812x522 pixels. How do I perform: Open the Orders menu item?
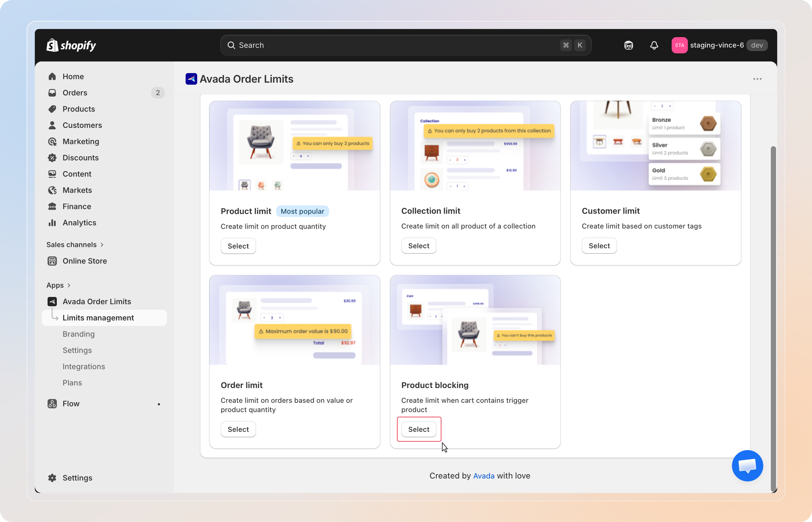click(75, 93)
